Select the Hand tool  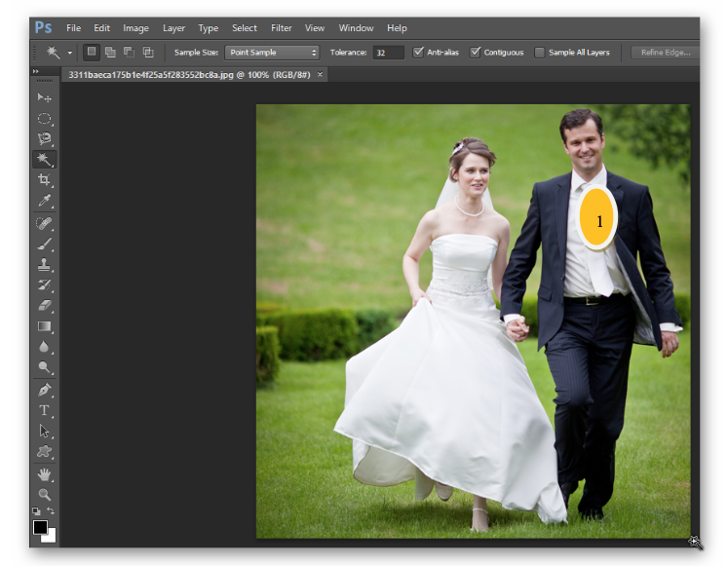point(44,474)
